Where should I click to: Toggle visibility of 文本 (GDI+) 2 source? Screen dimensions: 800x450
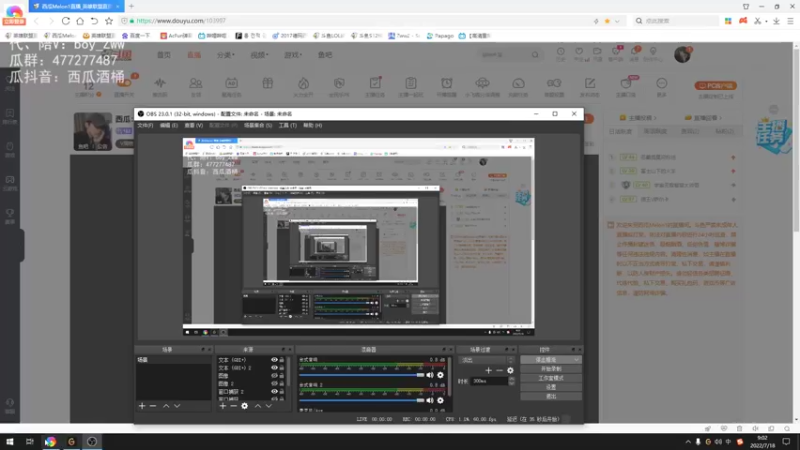274,368
